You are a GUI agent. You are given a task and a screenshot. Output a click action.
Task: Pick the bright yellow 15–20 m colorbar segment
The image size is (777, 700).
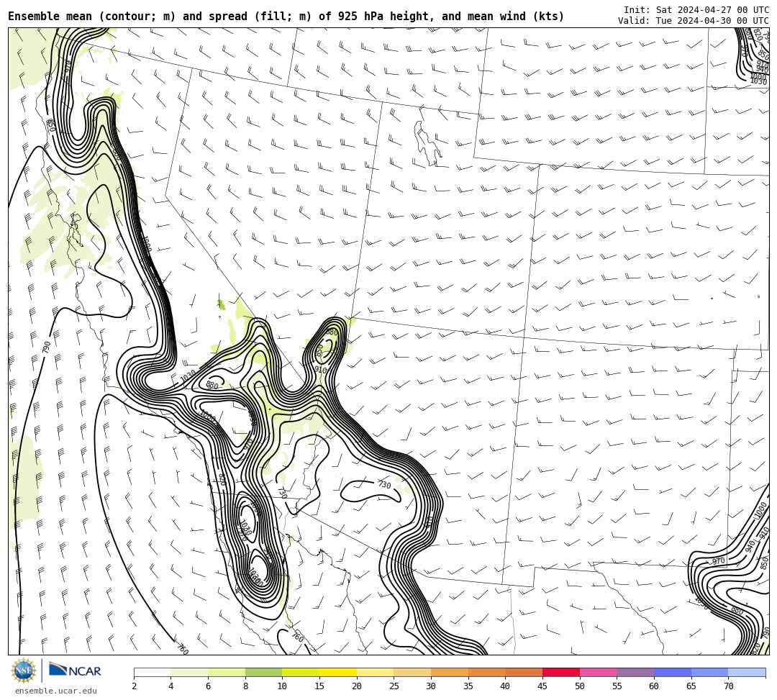(338, 672)
